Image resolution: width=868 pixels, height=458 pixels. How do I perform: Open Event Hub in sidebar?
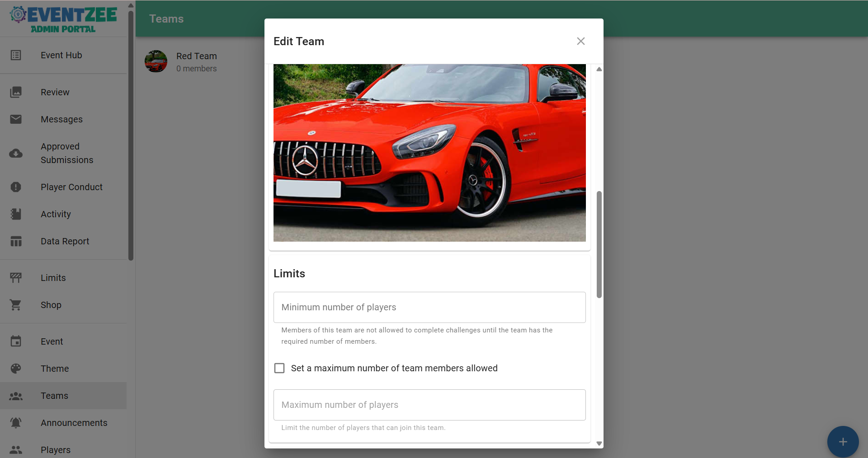click(x=63, y=55)
